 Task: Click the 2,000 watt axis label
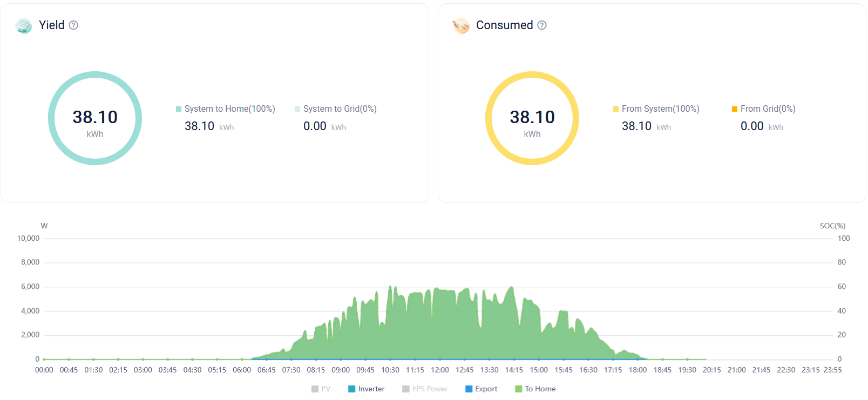pos(30,335)
